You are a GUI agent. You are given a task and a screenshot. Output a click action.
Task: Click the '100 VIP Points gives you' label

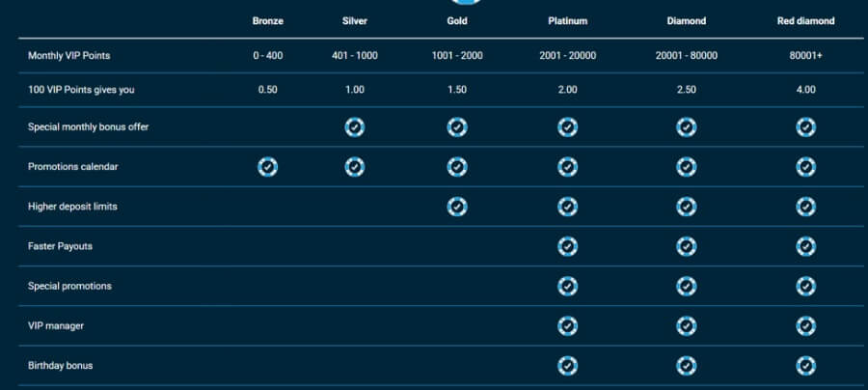coord(81,90)
